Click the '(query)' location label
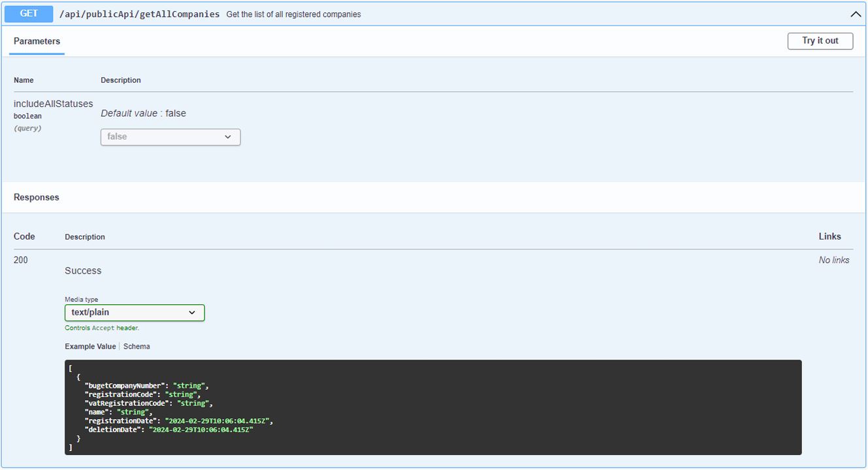Image resolution: width=868 pixels, height=470 pixels. pyautogui.click(x=27, y=128)
